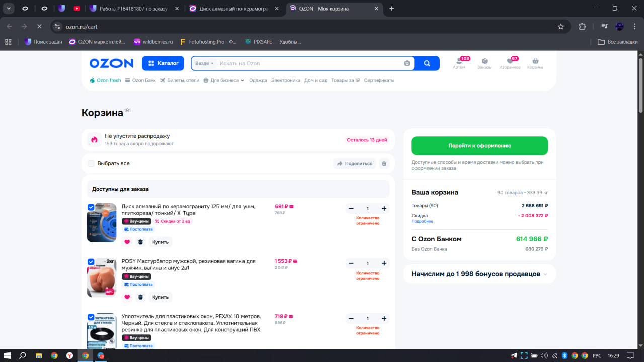Open the Каталог button
Viewport: 644px width, 362px height.
[x=163, y=63]
